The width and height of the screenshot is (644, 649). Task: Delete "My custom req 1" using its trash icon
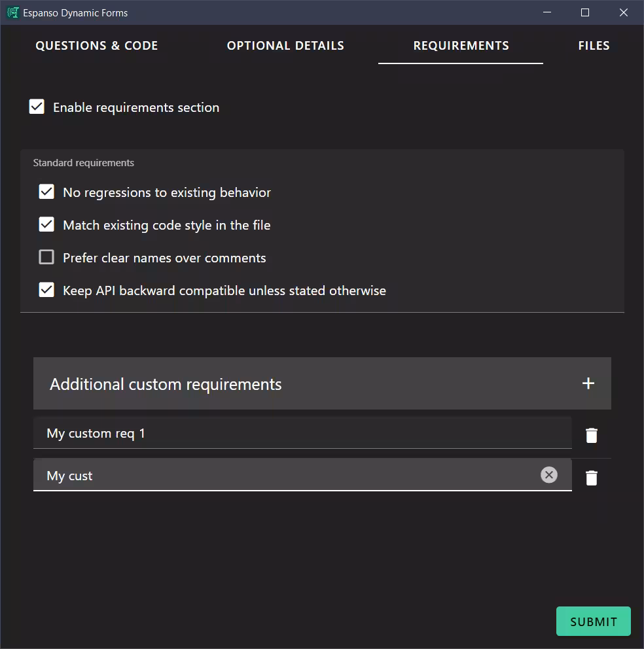coord(591,434)
